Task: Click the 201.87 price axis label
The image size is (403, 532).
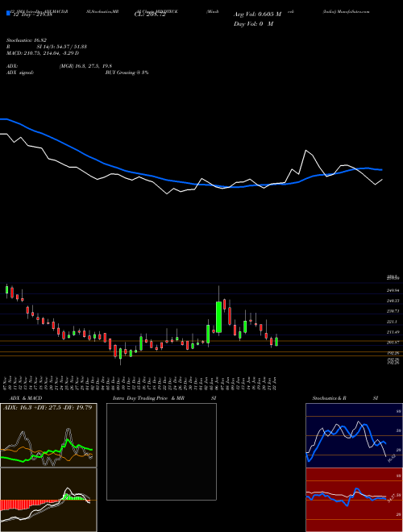Action: (393, 343)
